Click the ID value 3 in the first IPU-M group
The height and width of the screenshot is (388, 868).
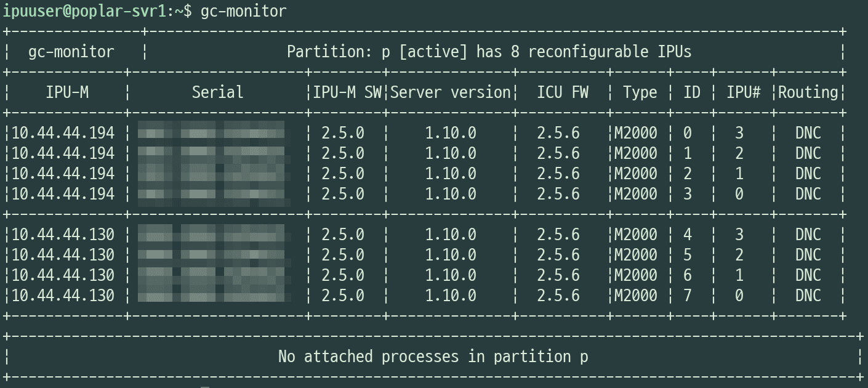click(687, 194)
